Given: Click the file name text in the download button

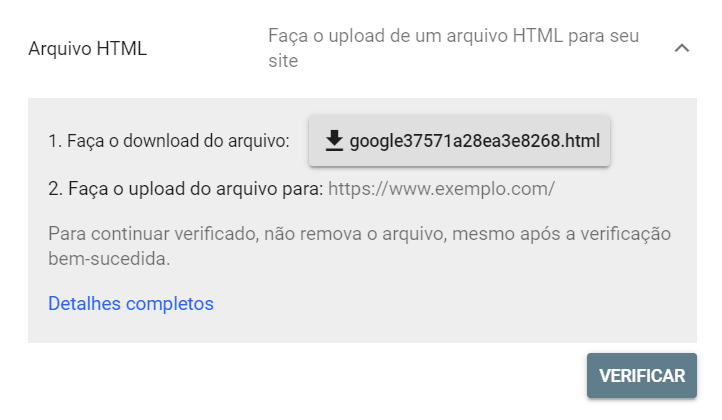Looking at the screenshot, I should [475, 141].
